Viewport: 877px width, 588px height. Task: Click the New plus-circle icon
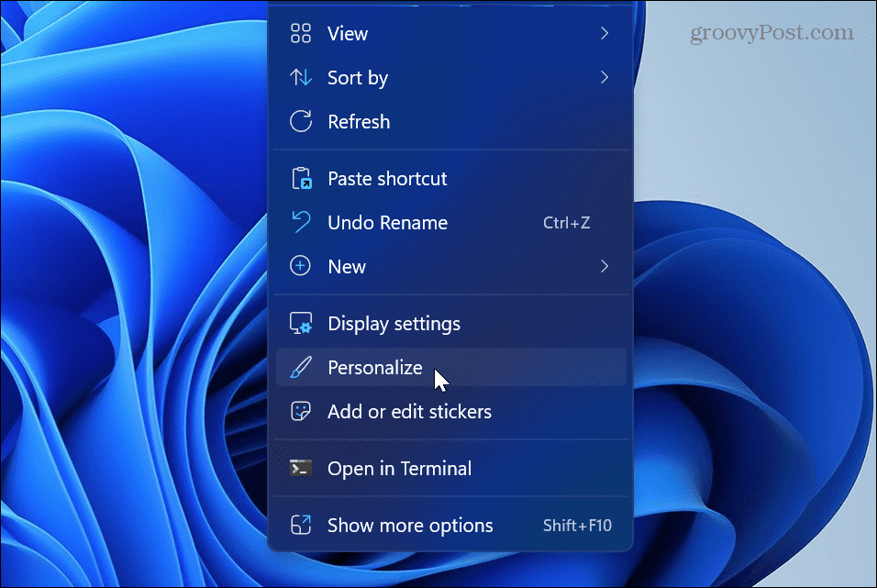coord(300,266)
